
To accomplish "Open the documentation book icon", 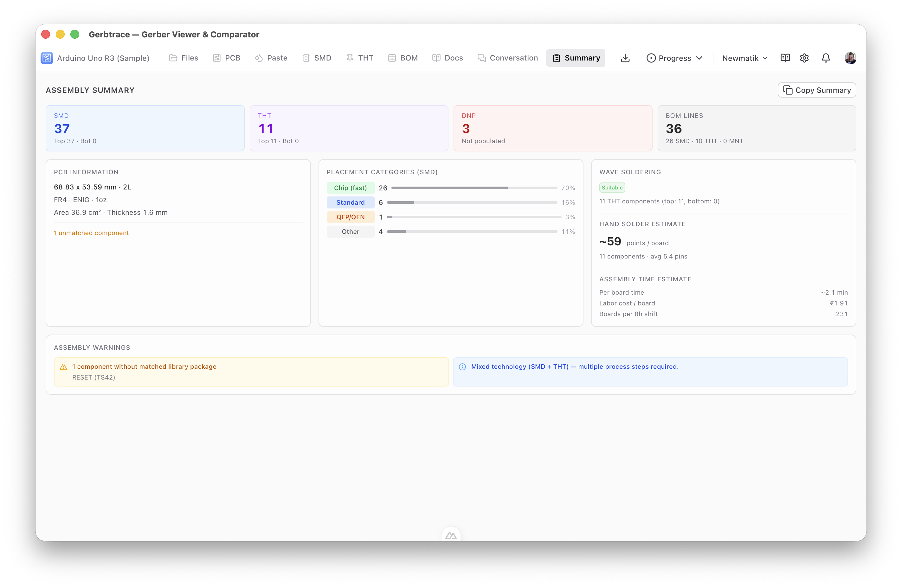I will click(x=785, y=58).
